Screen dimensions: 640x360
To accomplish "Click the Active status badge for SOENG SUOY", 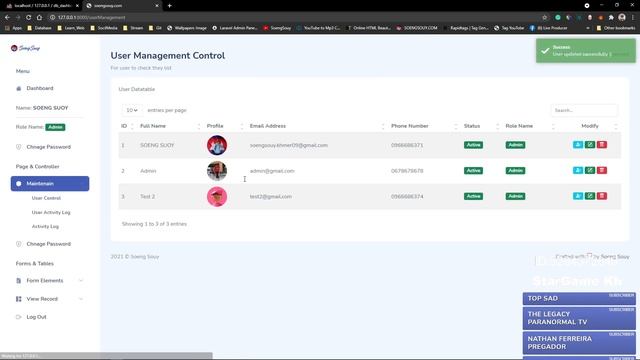I will [473, 145].
